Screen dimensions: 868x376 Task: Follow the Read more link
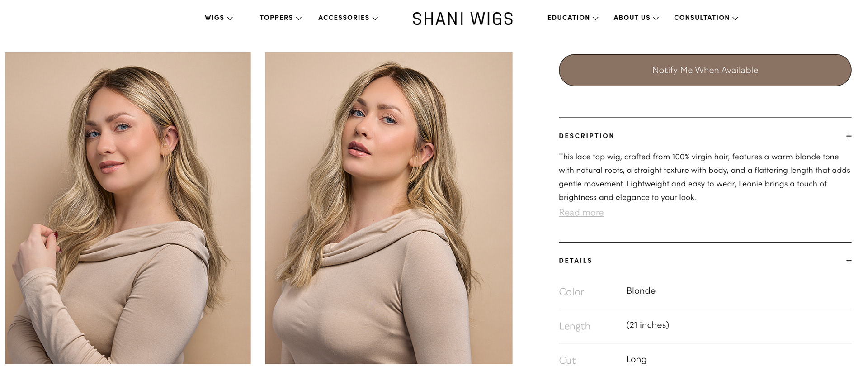coord(581,213)
